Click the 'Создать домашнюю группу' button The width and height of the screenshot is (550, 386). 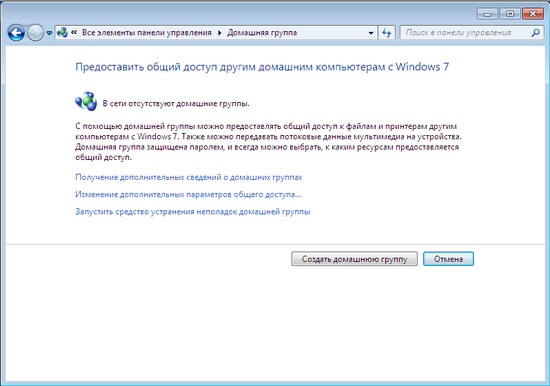pos(354,259)
